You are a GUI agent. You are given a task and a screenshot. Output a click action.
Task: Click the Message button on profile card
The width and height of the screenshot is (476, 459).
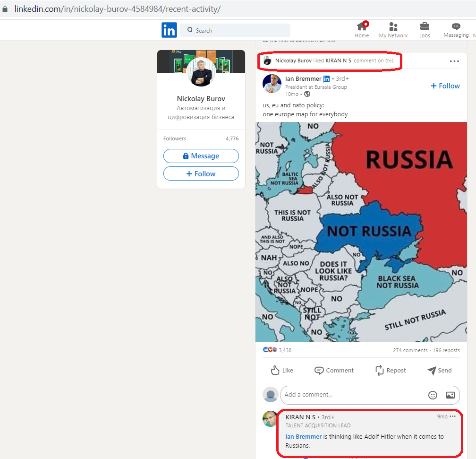tap(201, 156)
